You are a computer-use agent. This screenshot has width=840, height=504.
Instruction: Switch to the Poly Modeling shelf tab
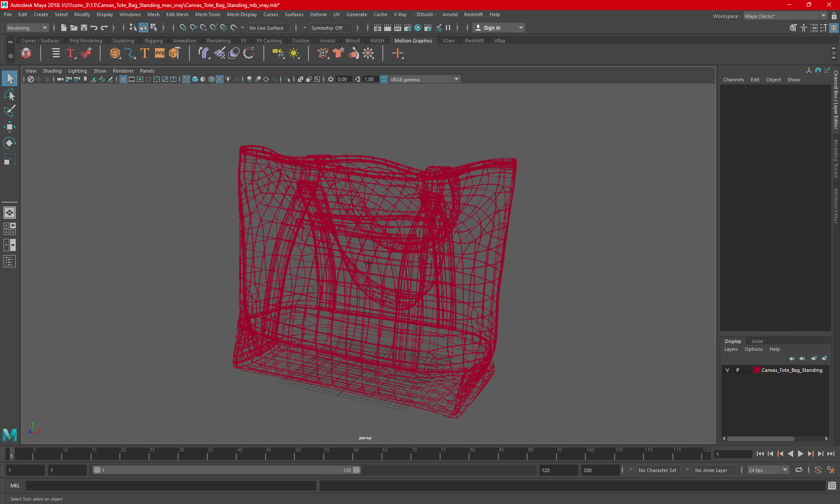pyautogui.click(x=86, y=41)
